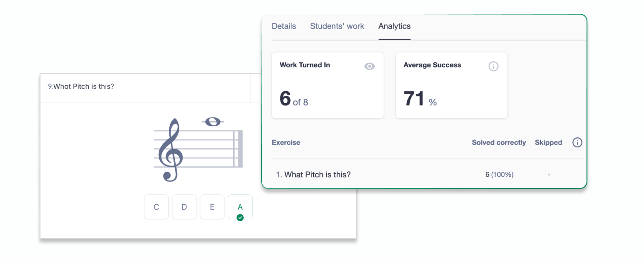
Task: Select the Analytics tab
Action: pyautogui.click(x=394, y=26)
